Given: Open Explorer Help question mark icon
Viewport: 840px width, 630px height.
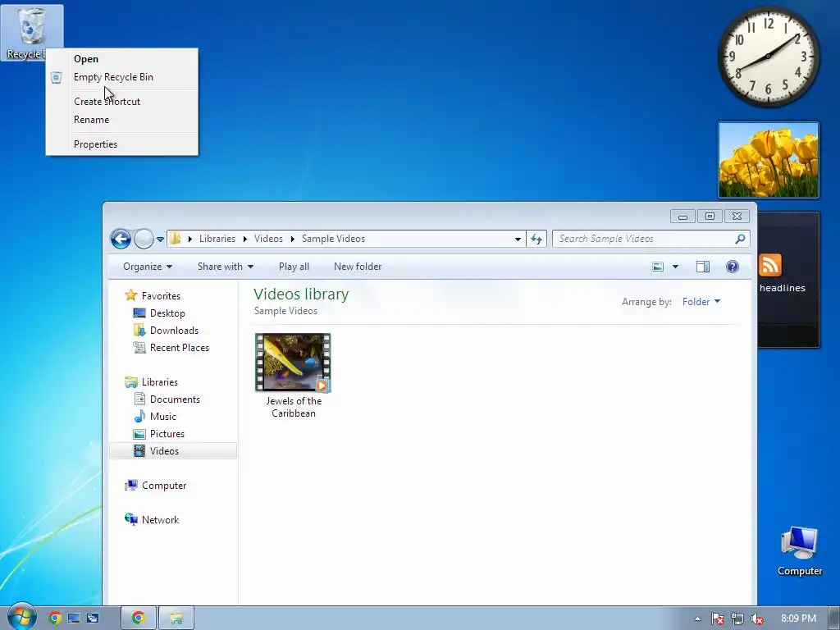Looking at the screenshot, I should (x=733, y=267).
